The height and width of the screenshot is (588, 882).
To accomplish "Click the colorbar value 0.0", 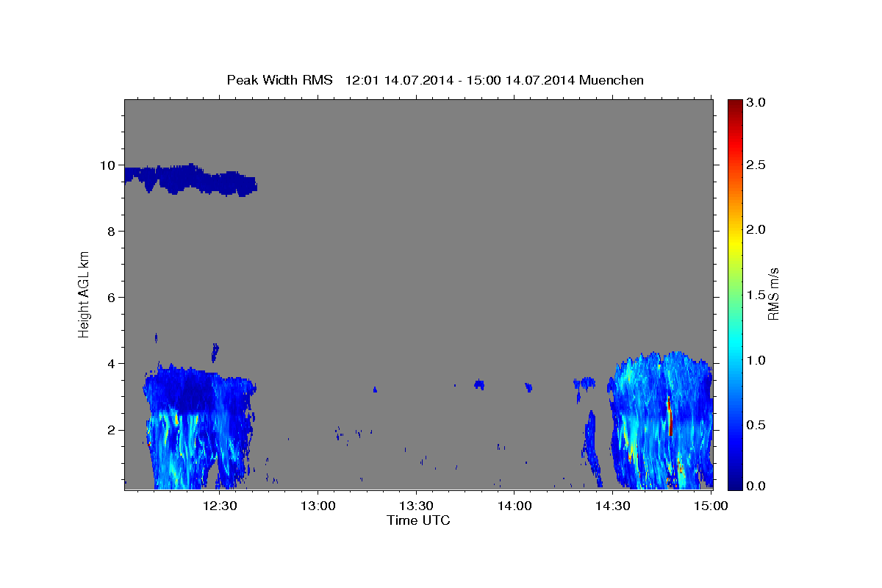I will [756, 486].
